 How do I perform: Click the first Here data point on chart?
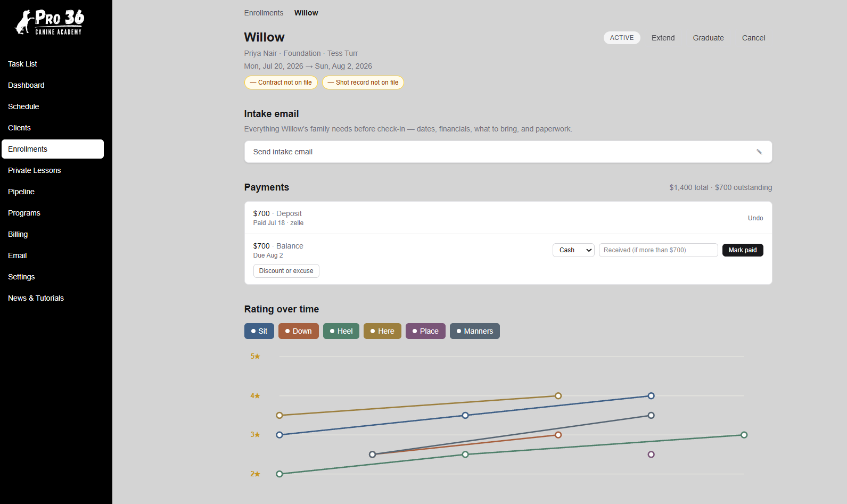[279, 415]
